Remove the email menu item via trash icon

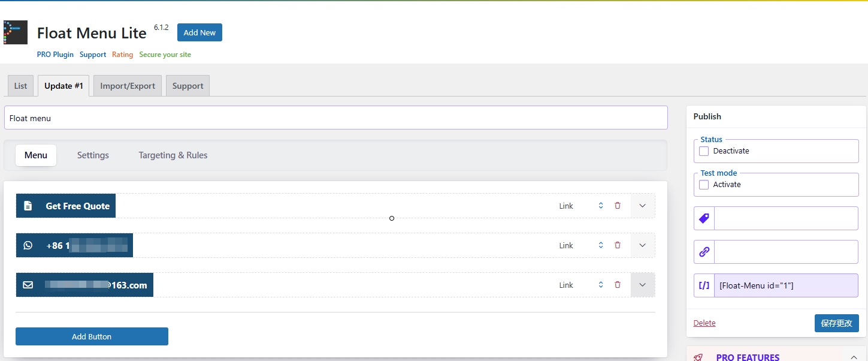coord(618,285)
